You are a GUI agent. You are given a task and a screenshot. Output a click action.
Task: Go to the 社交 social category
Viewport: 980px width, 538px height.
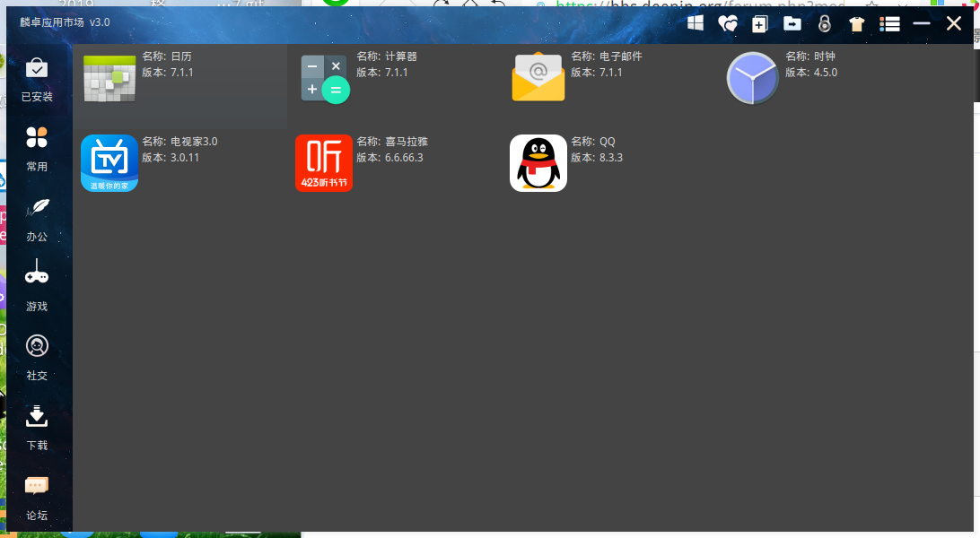pyautogui.click(x=37, y=359)
